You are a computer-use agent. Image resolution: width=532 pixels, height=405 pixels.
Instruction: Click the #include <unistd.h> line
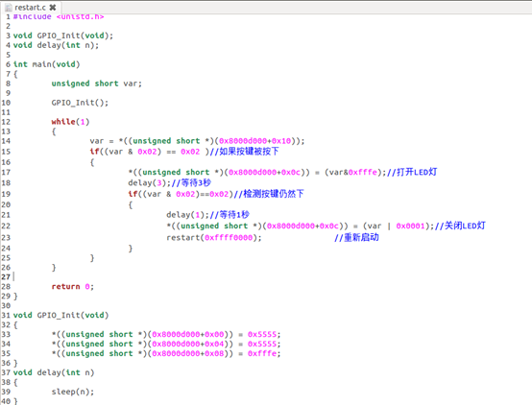pyautogui.click(x=59, y=16)
